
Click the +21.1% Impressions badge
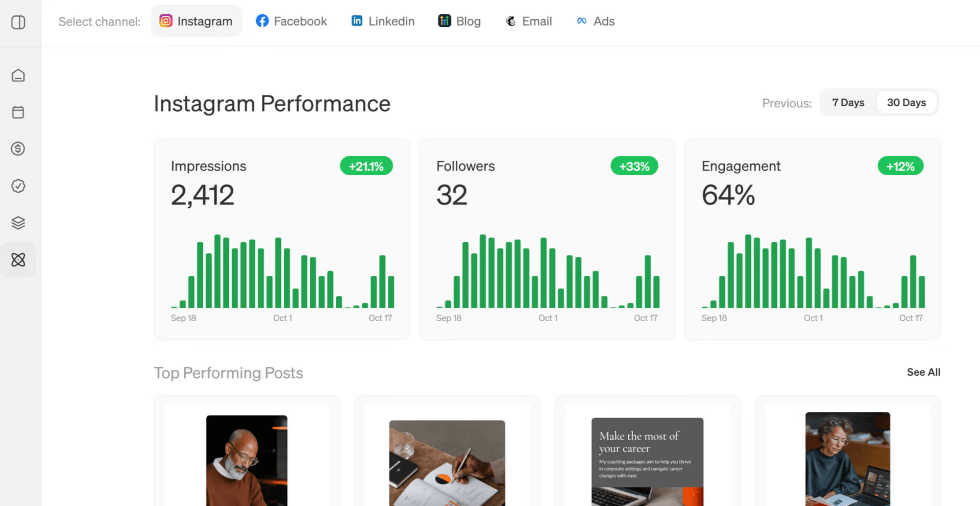[x=366, y=166]
